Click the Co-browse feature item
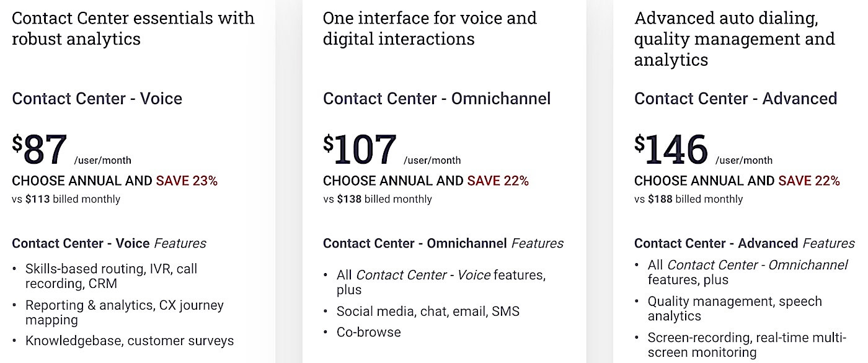The height and width of the screenshot is (363, 868). pos(369,332)
